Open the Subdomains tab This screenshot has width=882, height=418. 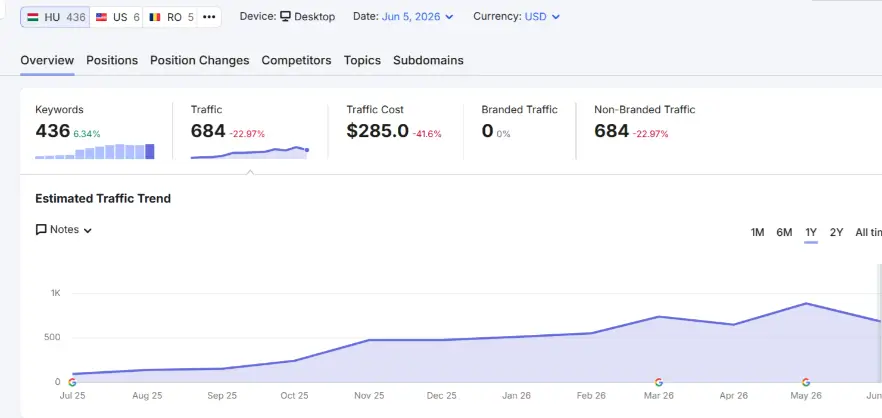point(428,60)
